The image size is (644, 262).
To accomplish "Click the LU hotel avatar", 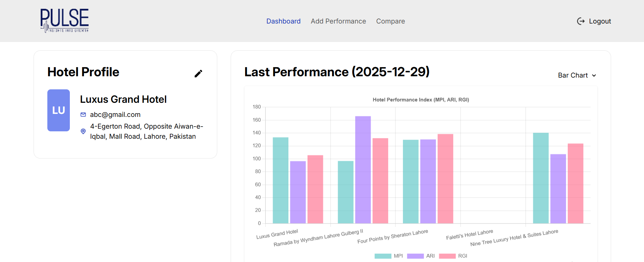I will pyautogui.click(x=58, y=110).
